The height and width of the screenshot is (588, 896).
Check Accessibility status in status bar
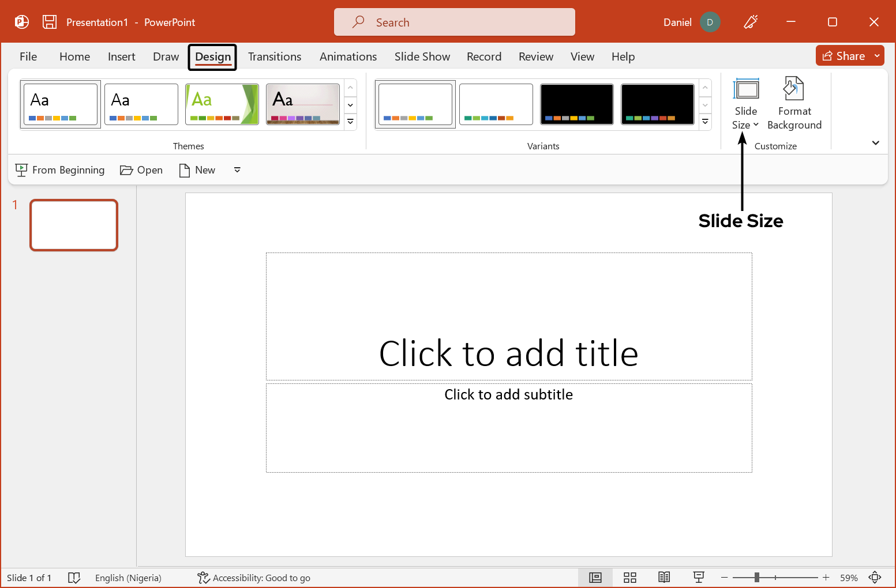(254, 577)
